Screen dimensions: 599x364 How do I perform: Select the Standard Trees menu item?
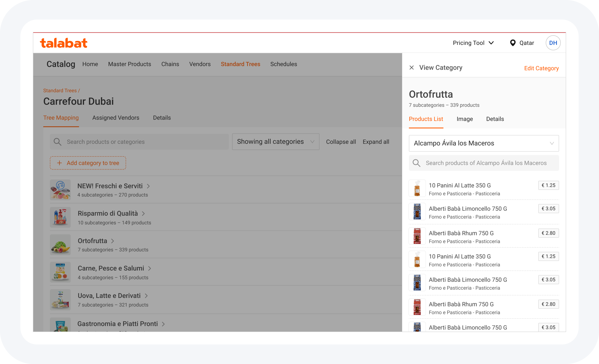point(240,64)
